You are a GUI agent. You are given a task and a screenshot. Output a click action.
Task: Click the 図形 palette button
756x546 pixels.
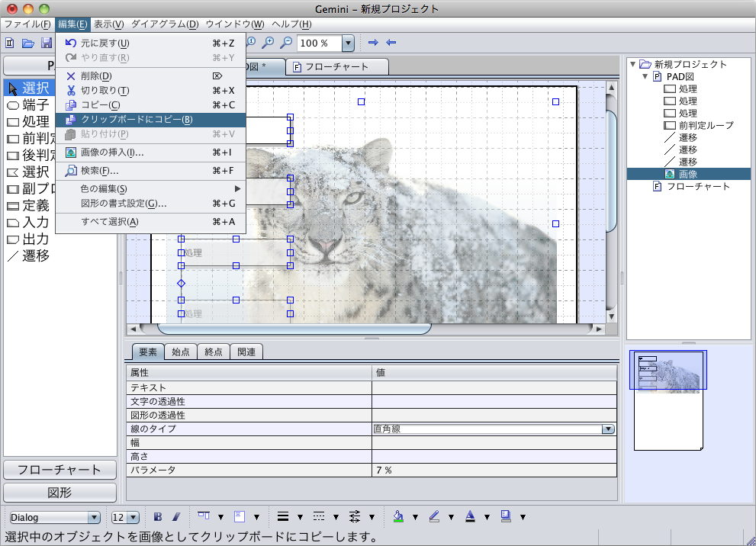point(60,493)
